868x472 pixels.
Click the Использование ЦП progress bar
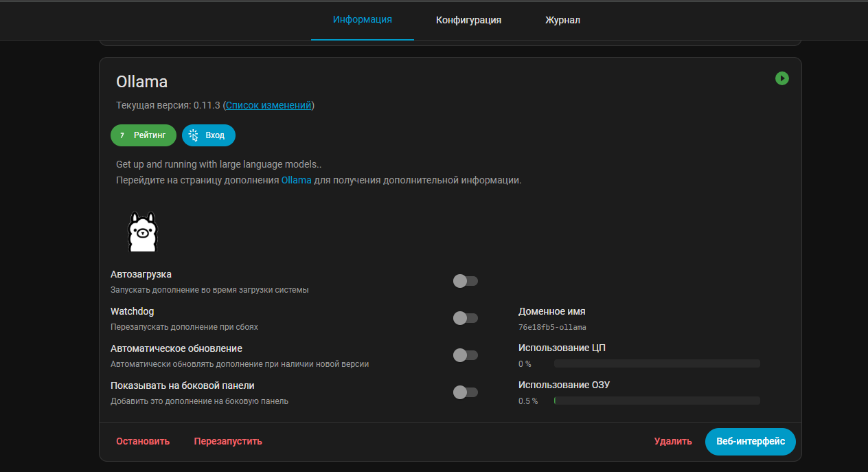coord(656,363)
